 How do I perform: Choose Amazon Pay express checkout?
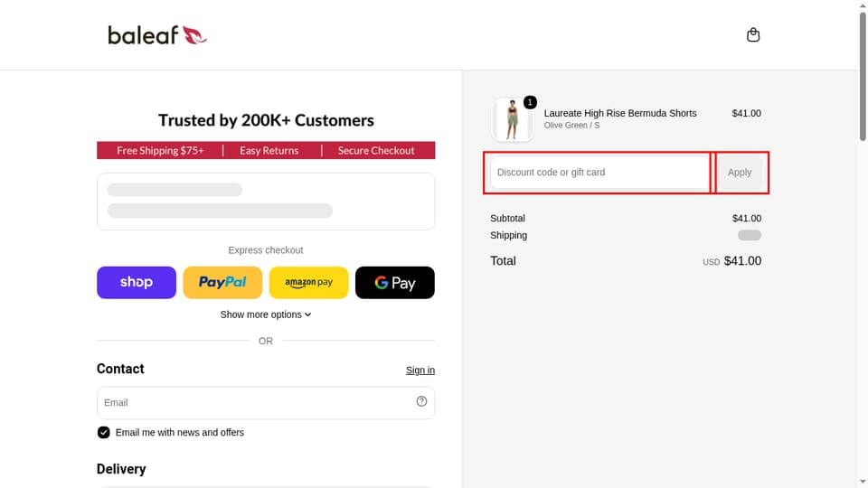coord(309,282)
